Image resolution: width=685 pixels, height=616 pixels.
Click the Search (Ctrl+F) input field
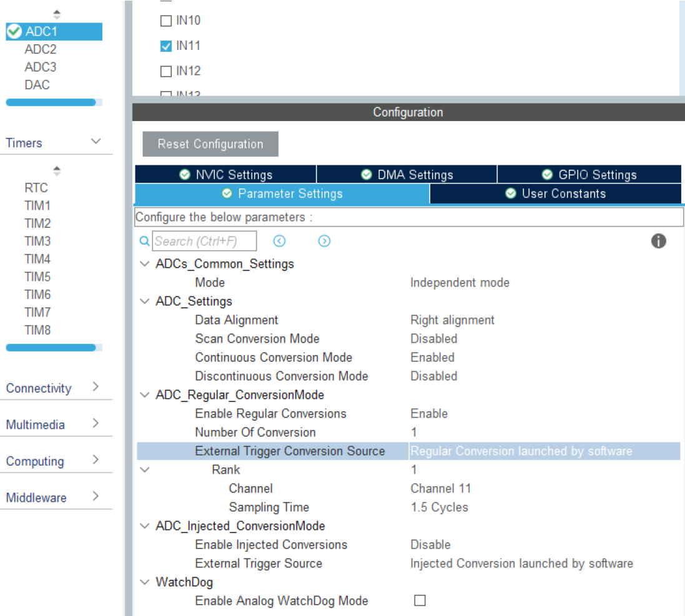(x=204, y=241)
